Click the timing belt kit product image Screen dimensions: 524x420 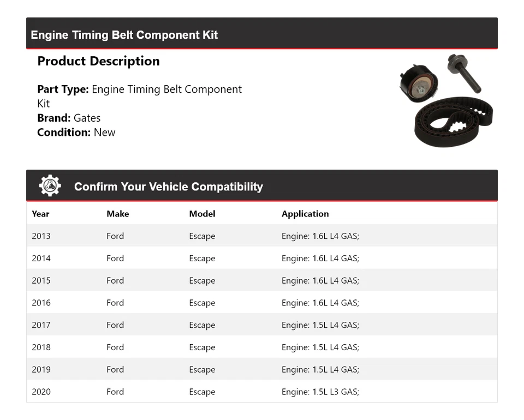pos(446,101)
